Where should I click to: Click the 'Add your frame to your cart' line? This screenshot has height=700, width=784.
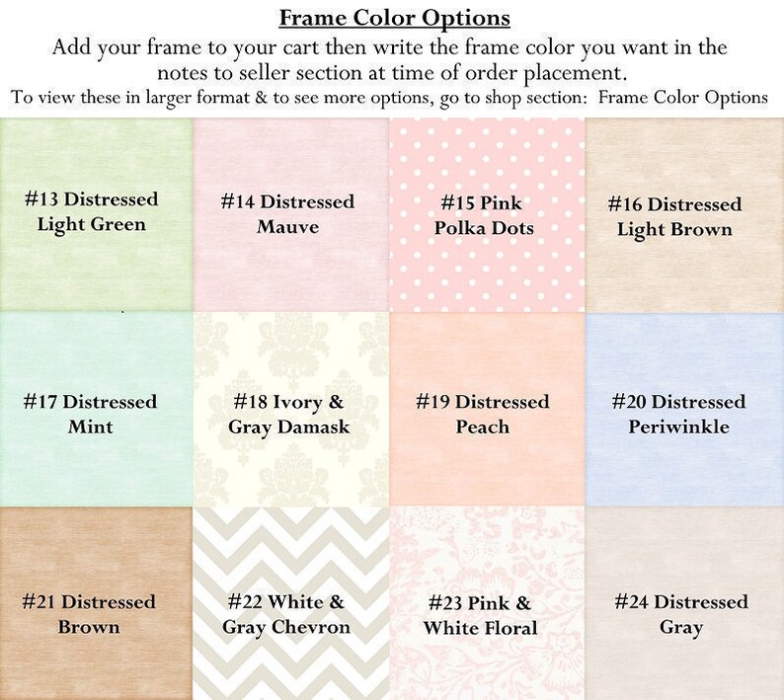coord(389,48)
